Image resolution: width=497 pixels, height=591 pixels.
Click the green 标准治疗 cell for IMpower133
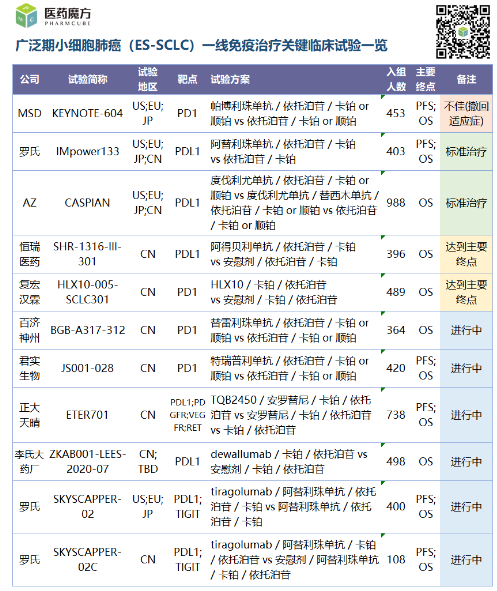(x=466, y=152)
